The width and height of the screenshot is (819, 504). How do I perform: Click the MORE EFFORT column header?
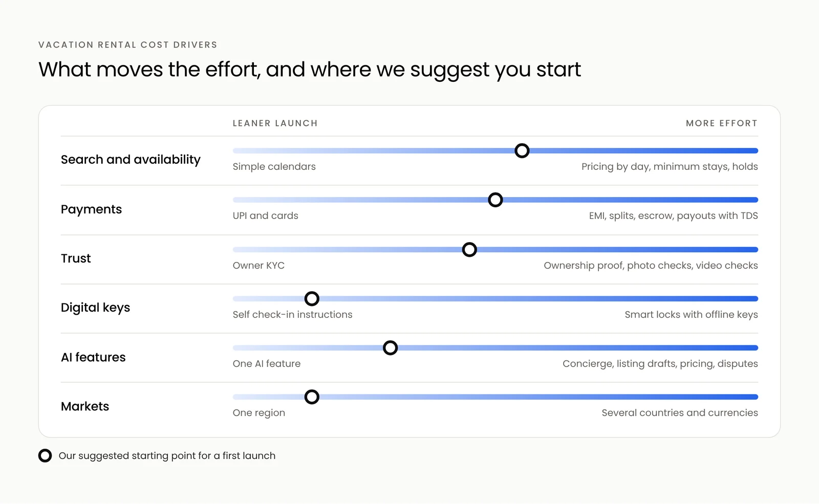pos(722,123)
